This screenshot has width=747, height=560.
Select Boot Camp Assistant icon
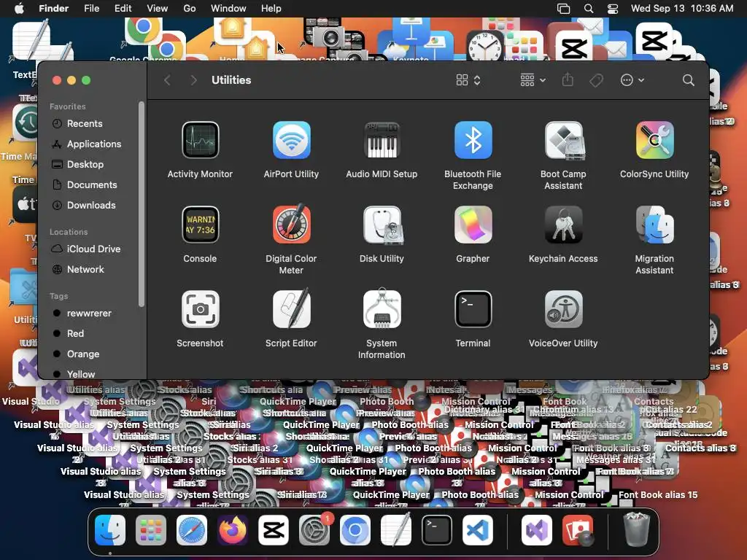564,140
